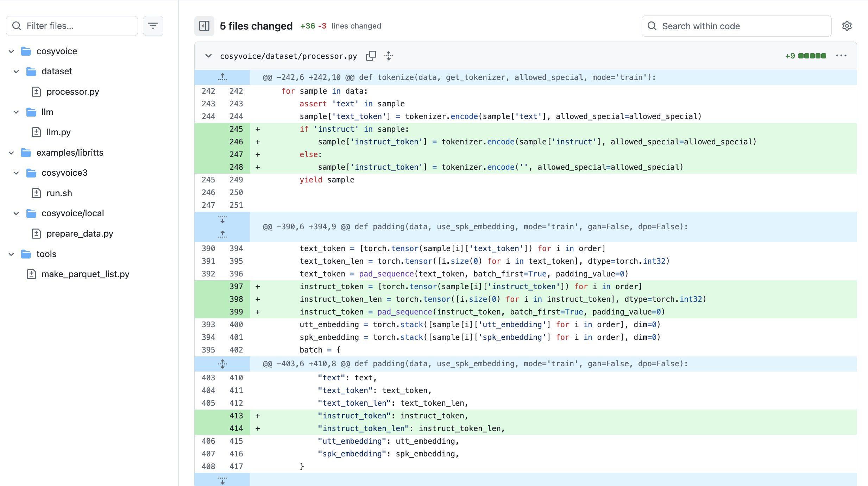This screenshot has width=868, height=486.
Task: Open processor.py three-dot options menu
Action: pos(841,56)
